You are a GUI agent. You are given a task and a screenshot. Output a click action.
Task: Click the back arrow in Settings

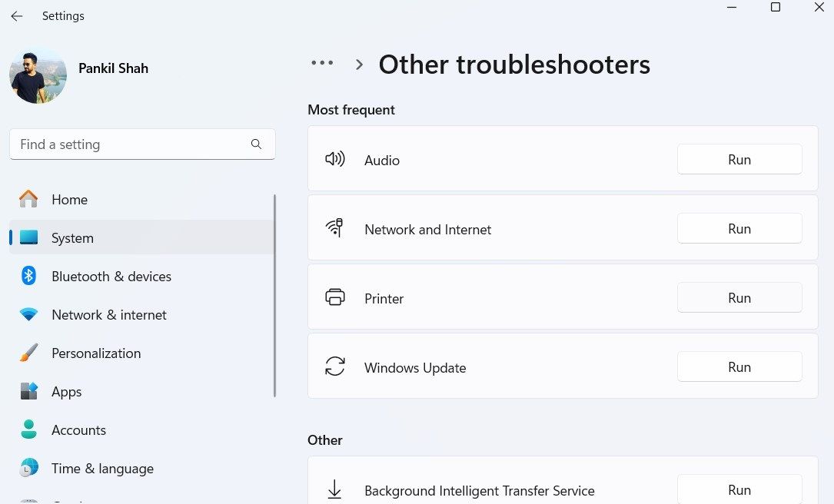[16, 16]
